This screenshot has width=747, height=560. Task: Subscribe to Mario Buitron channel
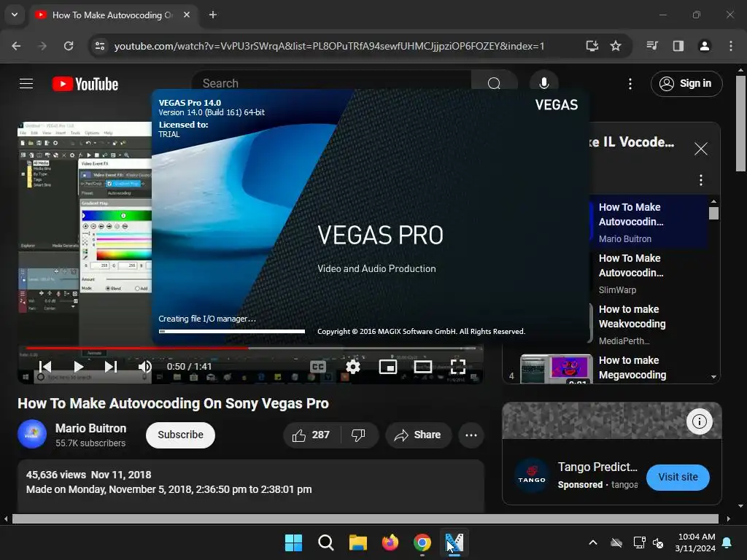point(181,435)
